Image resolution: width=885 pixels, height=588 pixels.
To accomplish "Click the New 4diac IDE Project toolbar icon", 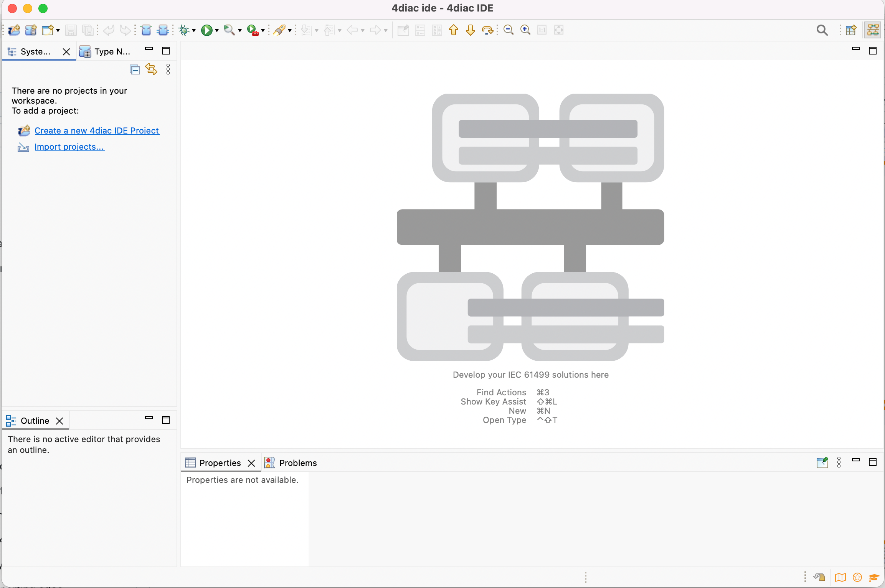I will click(14, 30).
